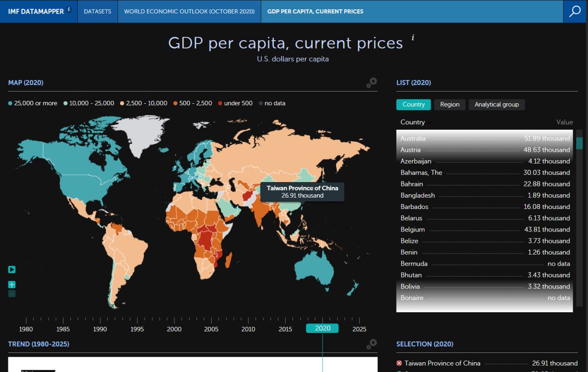Viewport: 588px width, 372px height.
Task: Switch the list to Region
Action: tap(449, 104)
